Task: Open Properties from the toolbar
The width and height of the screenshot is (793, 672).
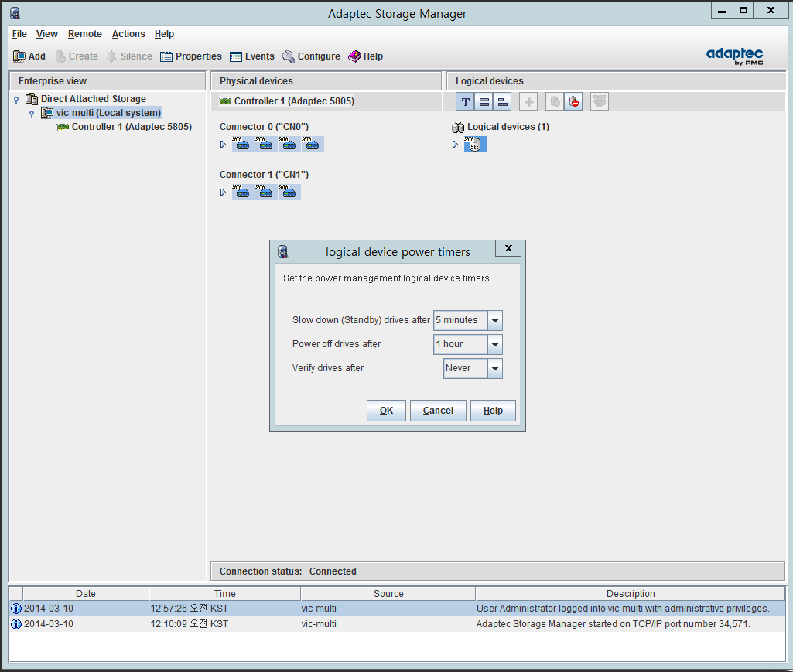Action: (x=190, y=56)
